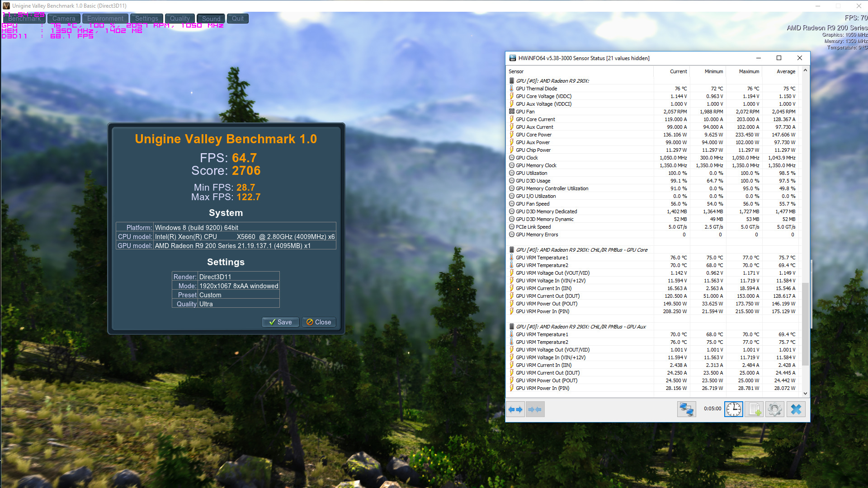The width and height of the screenshot is (868, 488).
Task: Click the Score 2706 result value
Action: click(246, 170)
